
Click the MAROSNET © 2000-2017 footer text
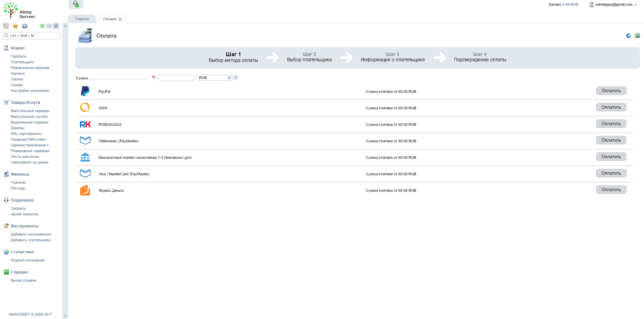(x=31, y=314)
